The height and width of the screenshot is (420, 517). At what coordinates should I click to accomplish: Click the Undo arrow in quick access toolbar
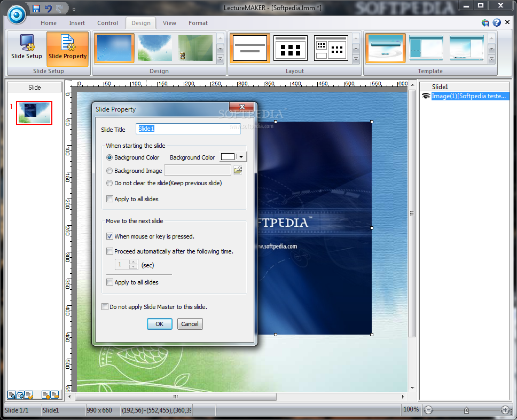click(x=48, y=8)
